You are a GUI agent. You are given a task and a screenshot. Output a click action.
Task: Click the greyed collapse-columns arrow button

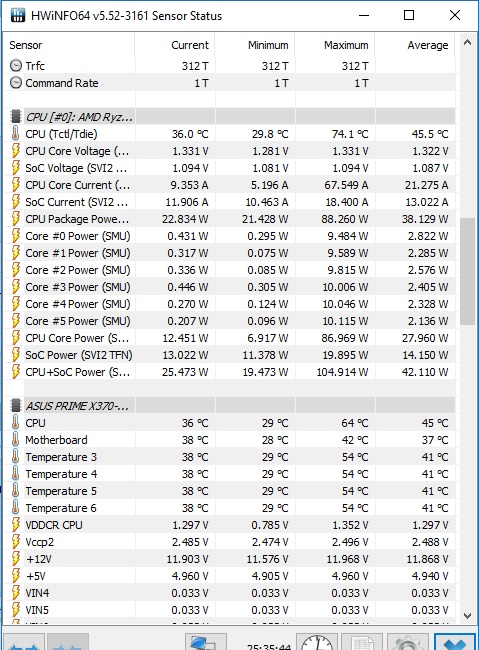(x=68, y=643)
